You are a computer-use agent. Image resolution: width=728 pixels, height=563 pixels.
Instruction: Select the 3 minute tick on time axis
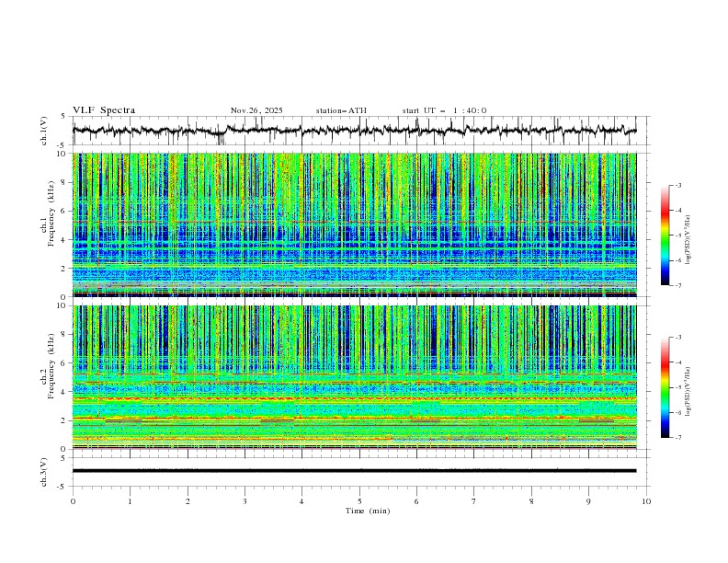coord(245,500)
